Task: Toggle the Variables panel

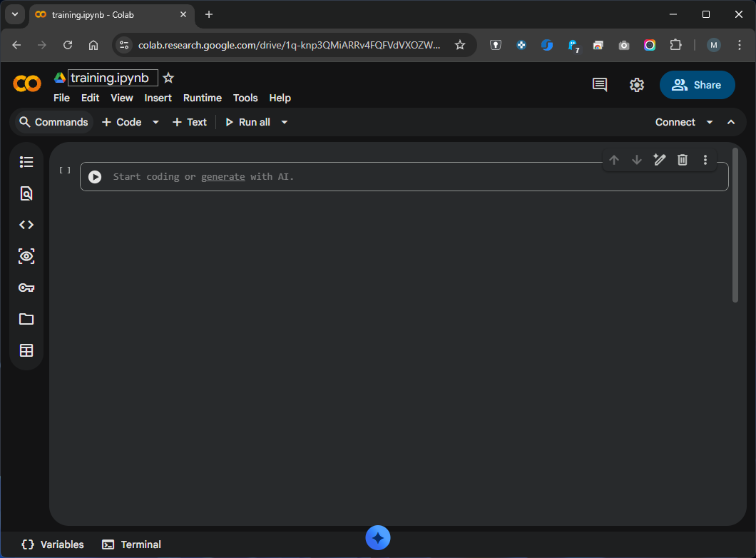Action: [x=53, y=544]
